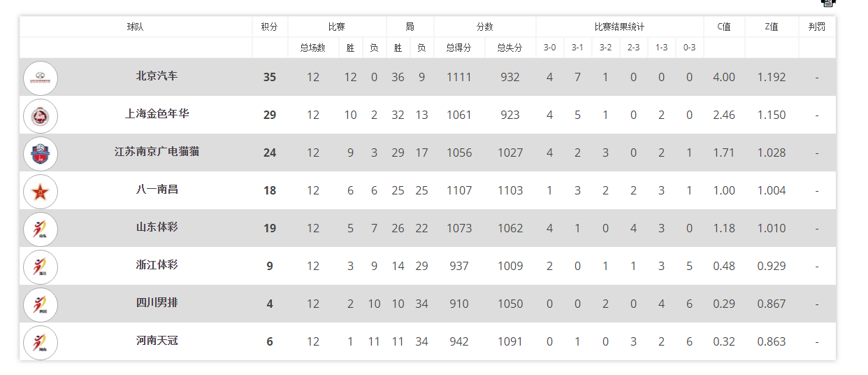Click the 判罚 column header

pos(816,27)
